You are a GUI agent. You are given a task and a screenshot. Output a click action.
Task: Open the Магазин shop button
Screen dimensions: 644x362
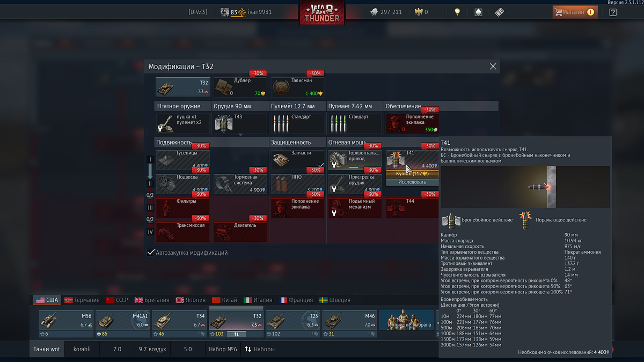(x=575, y=12)
